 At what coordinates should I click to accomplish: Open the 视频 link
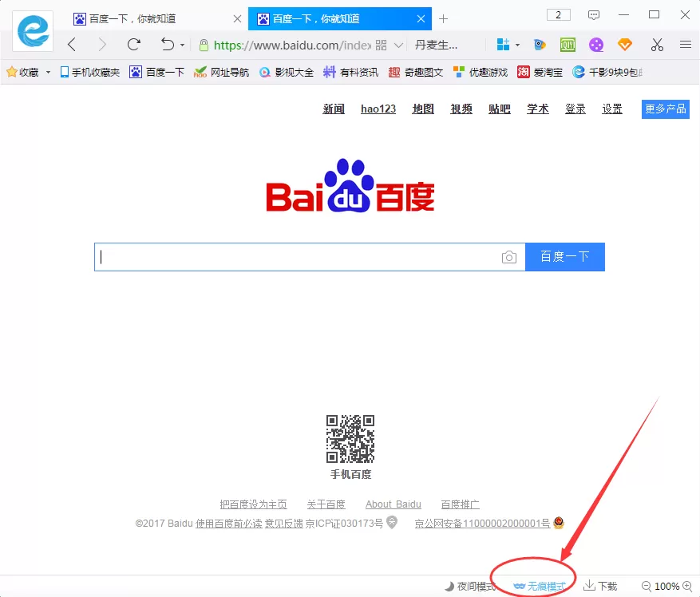[461, 109]
